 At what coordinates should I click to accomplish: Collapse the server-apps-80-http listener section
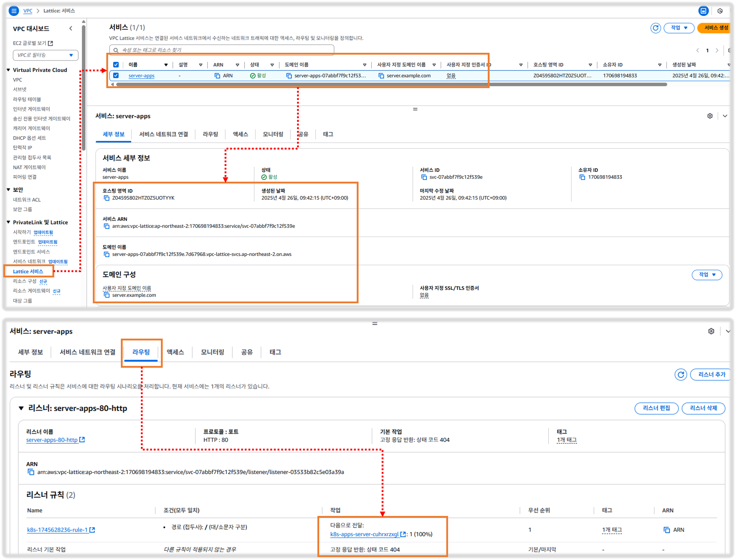[x=21, y=408]
